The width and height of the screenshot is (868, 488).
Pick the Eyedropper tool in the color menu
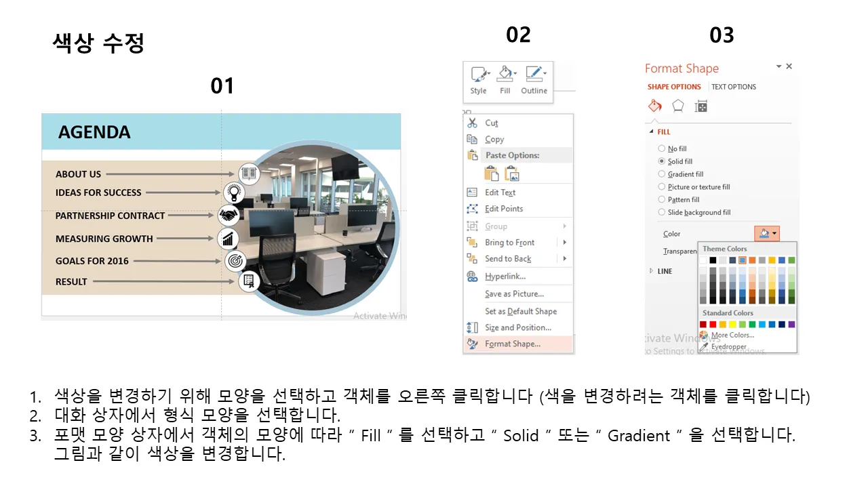pyautogui.click(x=728, y=346)
